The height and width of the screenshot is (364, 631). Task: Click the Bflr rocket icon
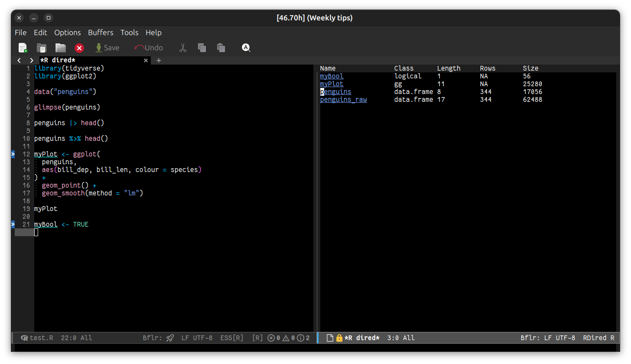(170, 338)
